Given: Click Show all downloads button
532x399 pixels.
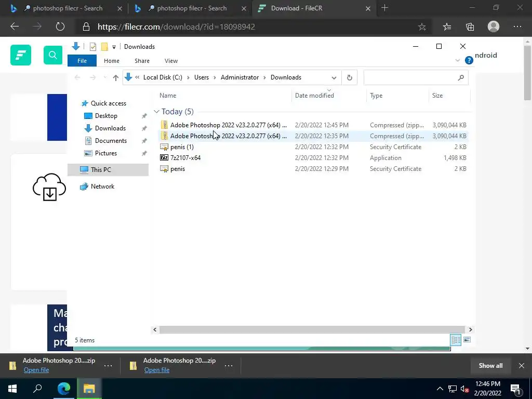Looking at the screenshot, I should pos(490,366).
